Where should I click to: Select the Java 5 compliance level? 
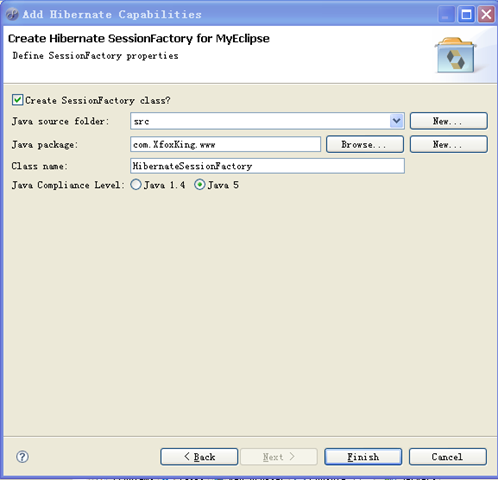(x=200, y=185)
